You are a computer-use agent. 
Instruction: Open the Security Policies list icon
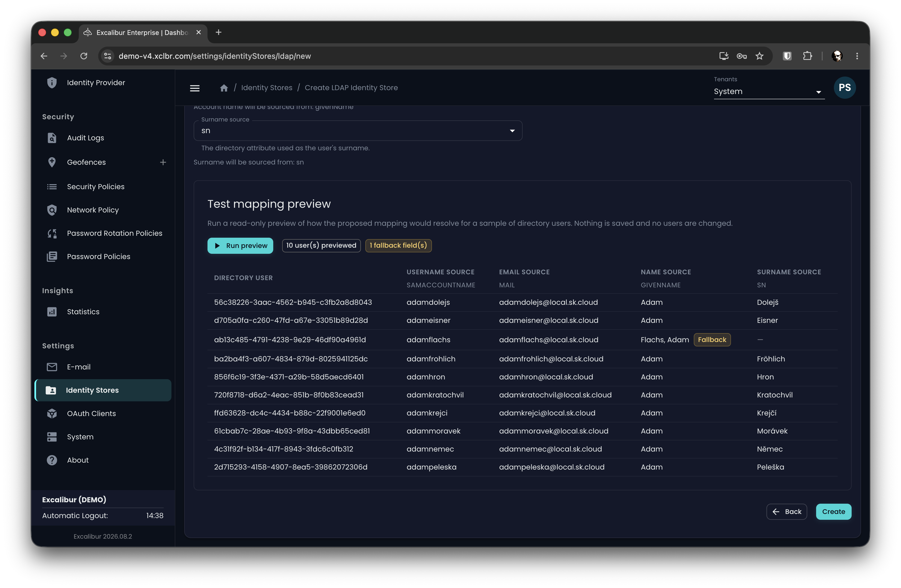pyautogui.click(x=52, y=187)
